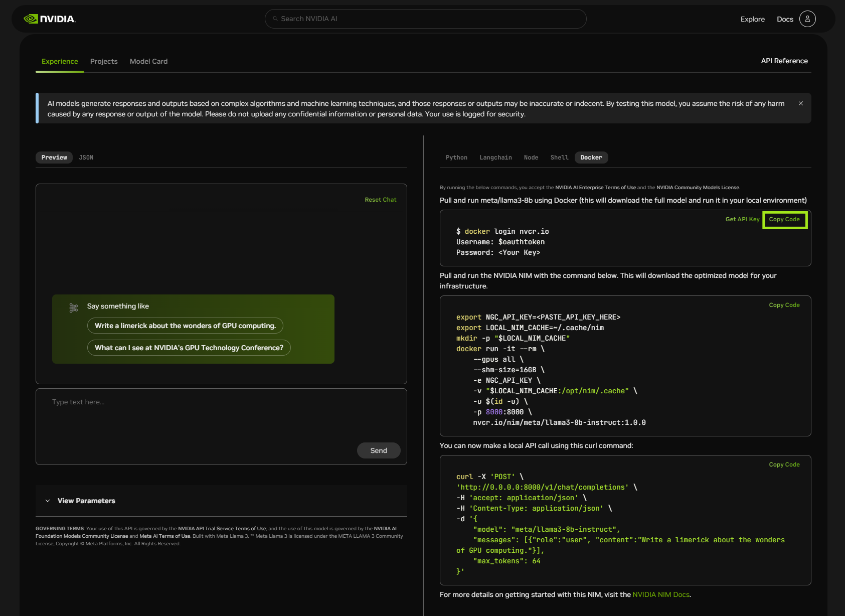
Task: Copy the curl command code
Action: [784, 465]
